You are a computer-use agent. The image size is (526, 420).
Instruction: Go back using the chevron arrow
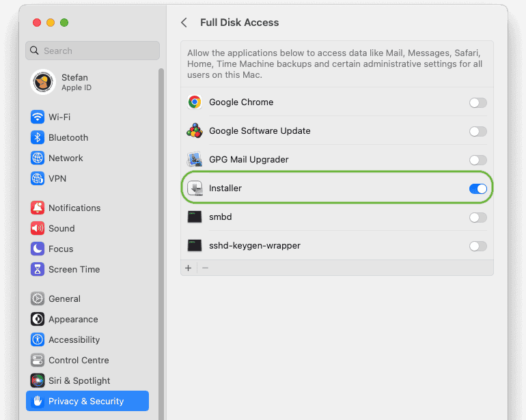pos(184,23)
